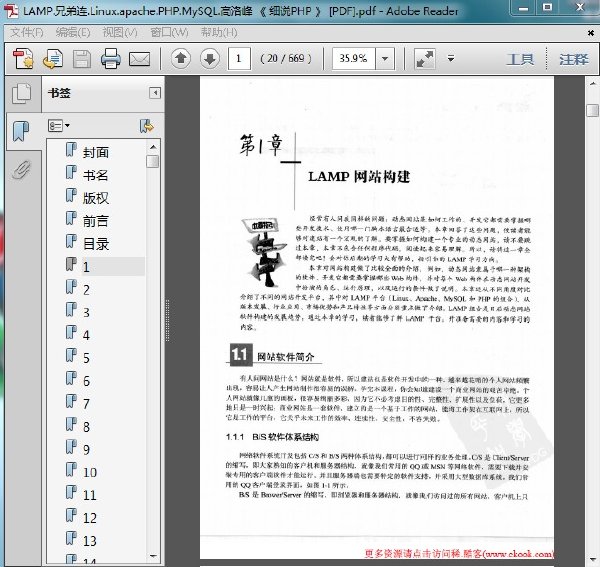Image resolution: width=600 pixels, height=567 pixels.
Task: Click the new bookmark icon in 书签 panel
Action: click(x=146, y=126)
